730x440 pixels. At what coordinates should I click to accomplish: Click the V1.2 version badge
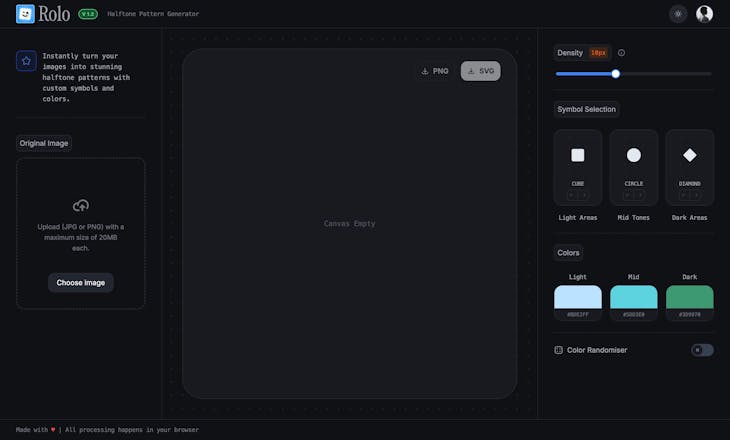point(88,14)
